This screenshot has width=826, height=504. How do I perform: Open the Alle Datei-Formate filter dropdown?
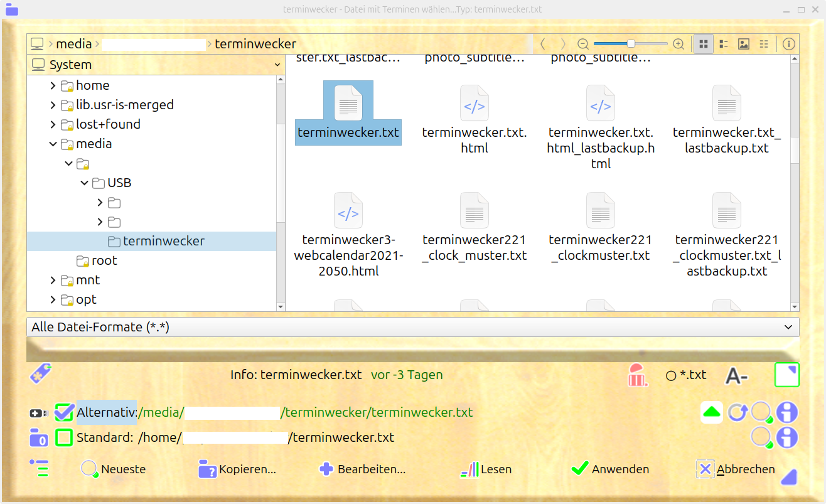412,327
